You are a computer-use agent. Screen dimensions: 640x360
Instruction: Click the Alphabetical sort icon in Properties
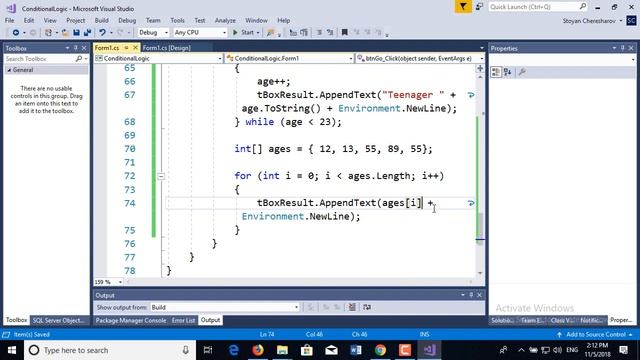coord(508,72)
